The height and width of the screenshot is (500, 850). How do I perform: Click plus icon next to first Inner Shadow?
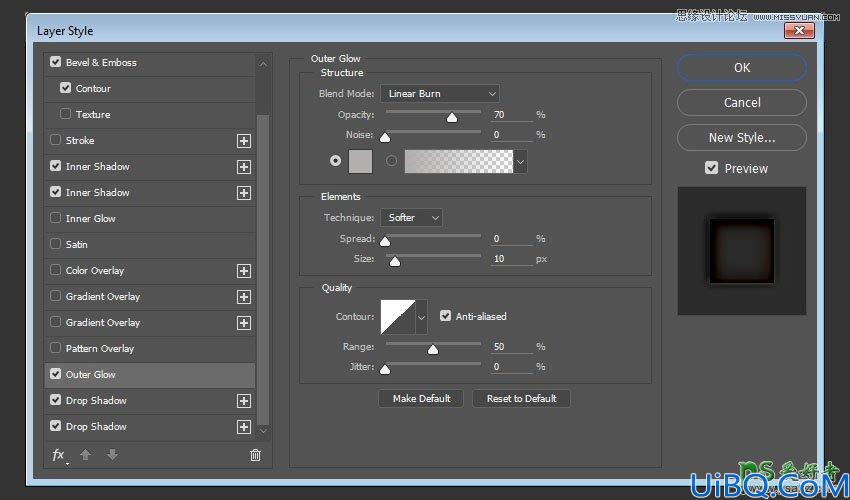click(244, 167)
